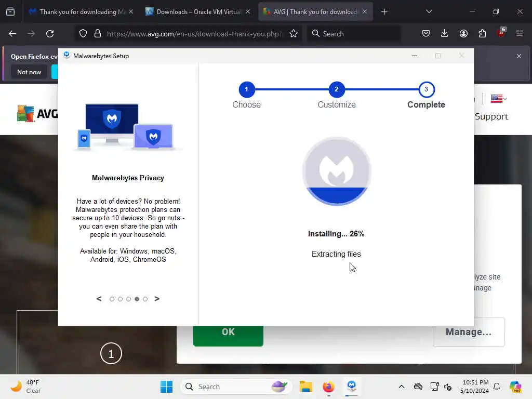Open a new browser tab with plus
This screenshot has height=399, width=532.
pos(384,12)
